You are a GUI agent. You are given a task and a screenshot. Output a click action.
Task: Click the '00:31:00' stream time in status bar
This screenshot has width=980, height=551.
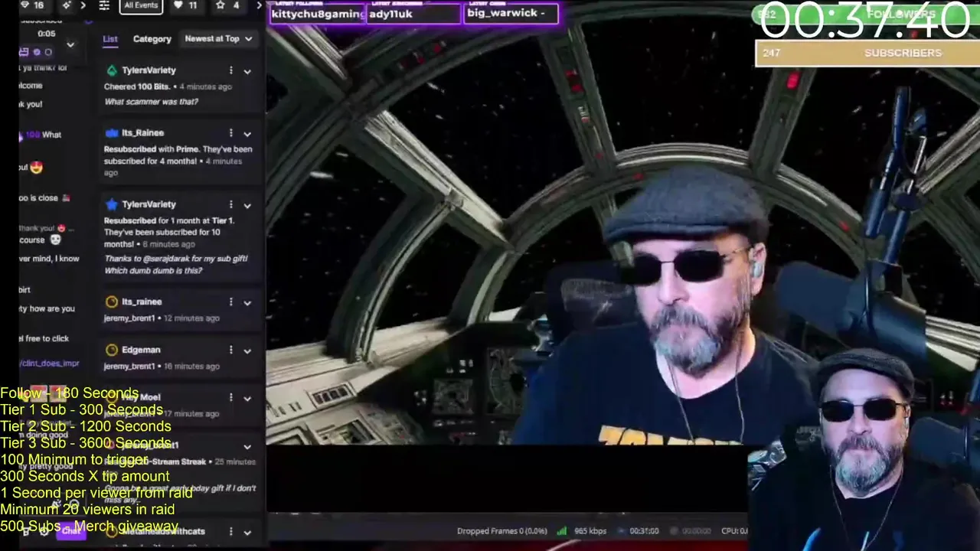point(644,530)
